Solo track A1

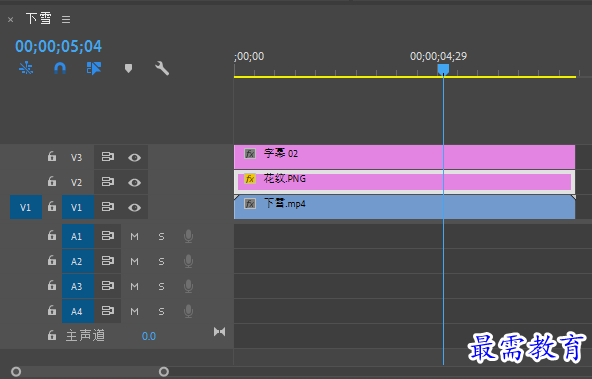(161, 237)
